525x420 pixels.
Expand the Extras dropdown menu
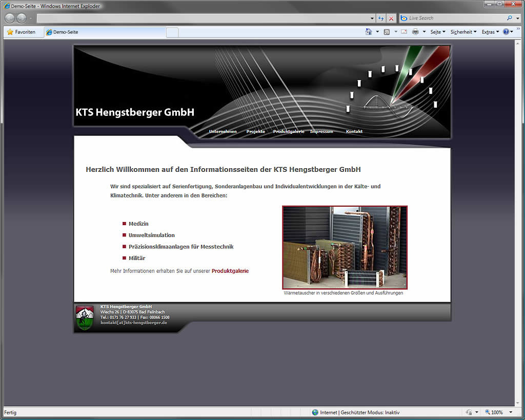[490, 32]
